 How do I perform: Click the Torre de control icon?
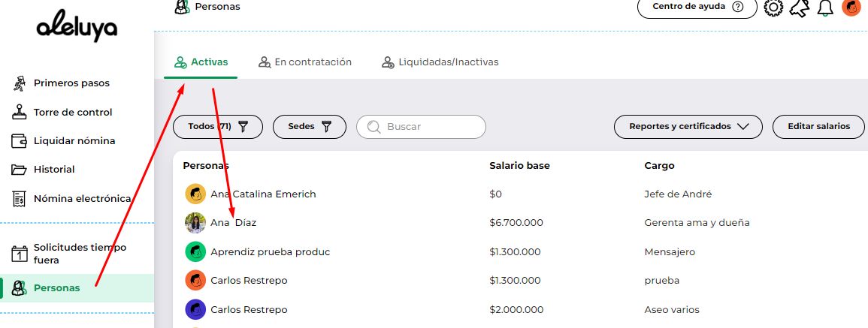(20, 113)
